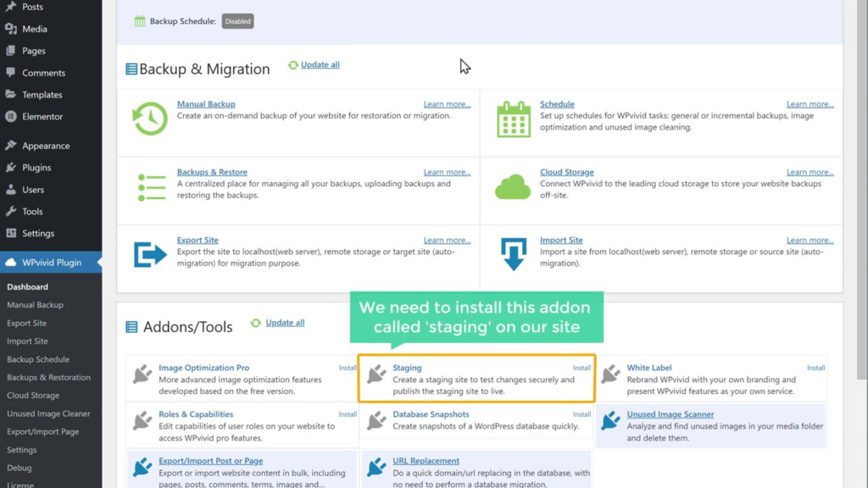868x488 pixels.
Task: Click Install for Roles & Capabilities
Action: tap(348, 414)
